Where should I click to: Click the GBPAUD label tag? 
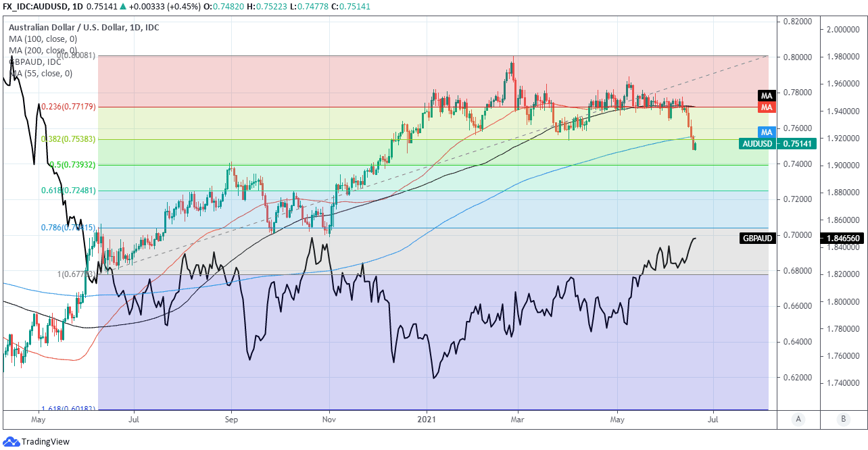tap(758, 239)
